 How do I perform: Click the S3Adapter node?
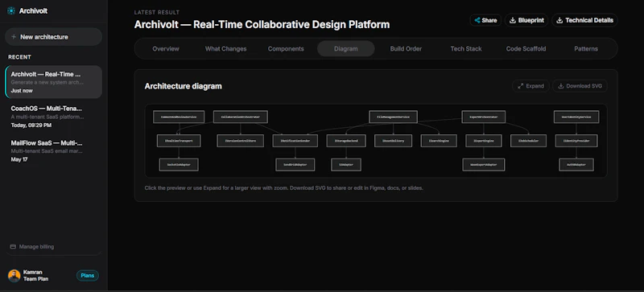pos(346,165)
